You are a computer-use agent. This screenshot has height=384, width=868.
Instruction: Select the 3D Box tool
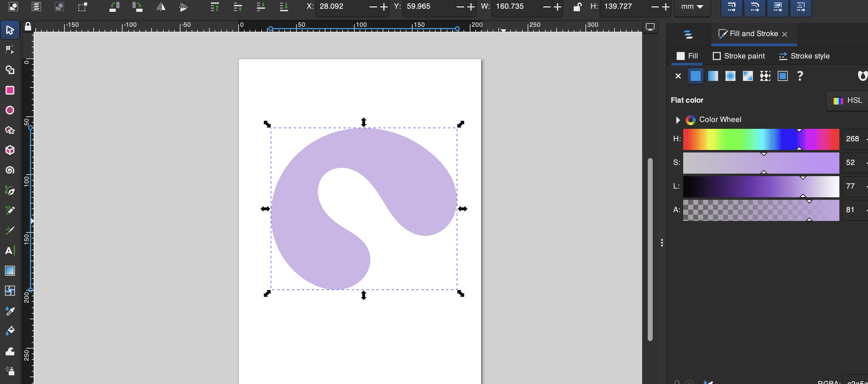(x=10, y=150)
